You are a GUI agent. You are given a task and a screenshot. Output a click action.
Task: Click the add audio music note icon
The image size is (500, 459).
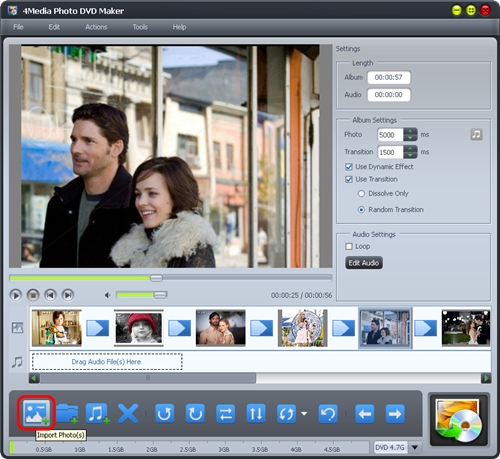click(x=97, y=414)
